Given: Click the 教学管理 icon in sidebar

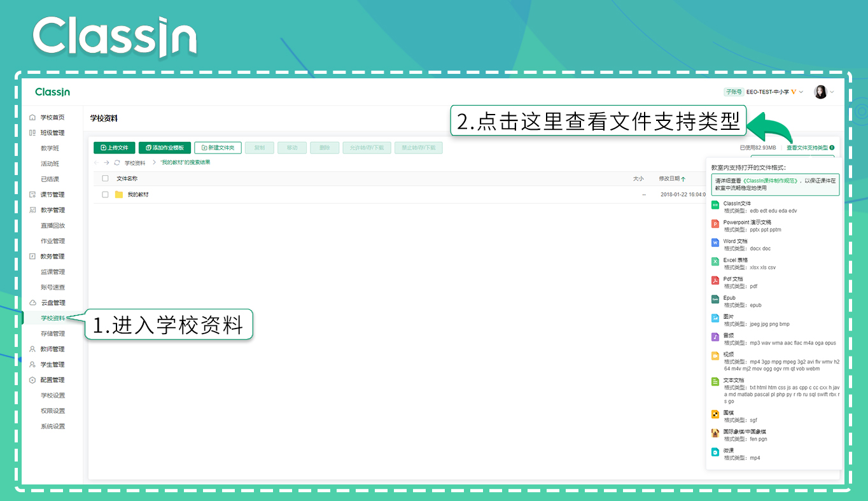Looking at the screenshot, I should coord(32,210).
